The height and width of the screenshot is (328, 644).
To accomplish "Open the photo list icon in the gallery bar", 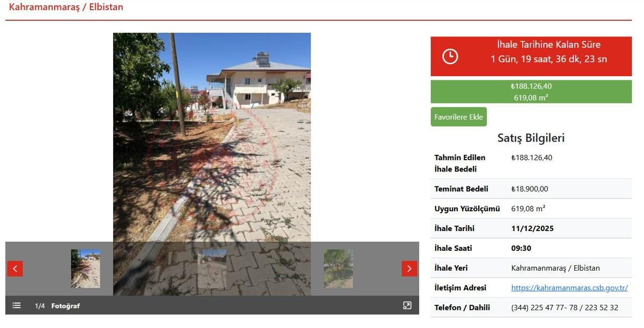I will (x=17, y=305).
